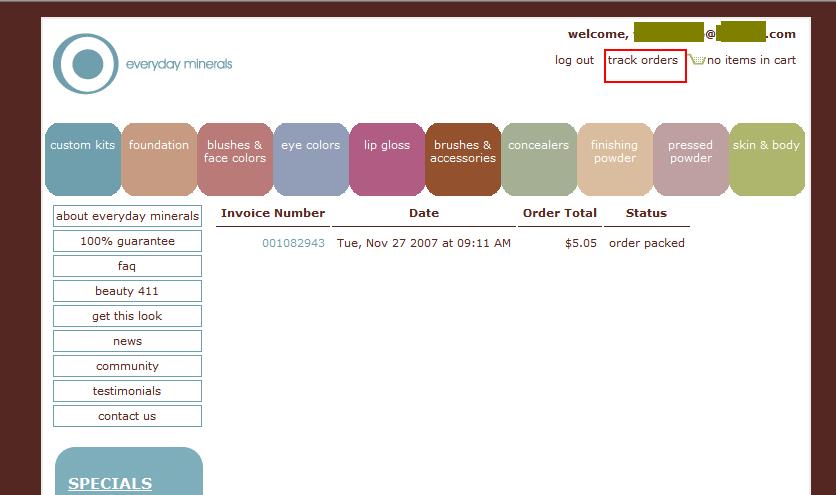Click about everyday minerals sidebar button
This screenshot has width=836, height=495.
coord(127,216)
